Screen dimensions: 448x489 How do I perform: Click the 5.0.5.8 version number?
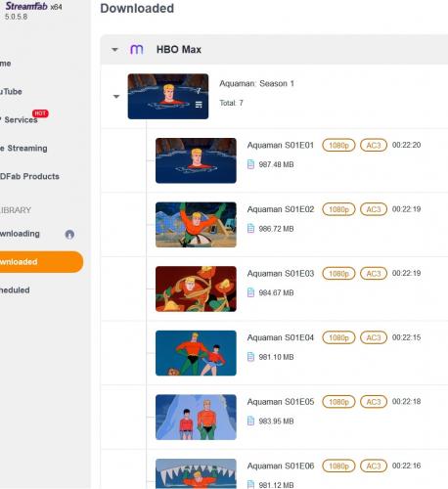click(x=16, y=17)
